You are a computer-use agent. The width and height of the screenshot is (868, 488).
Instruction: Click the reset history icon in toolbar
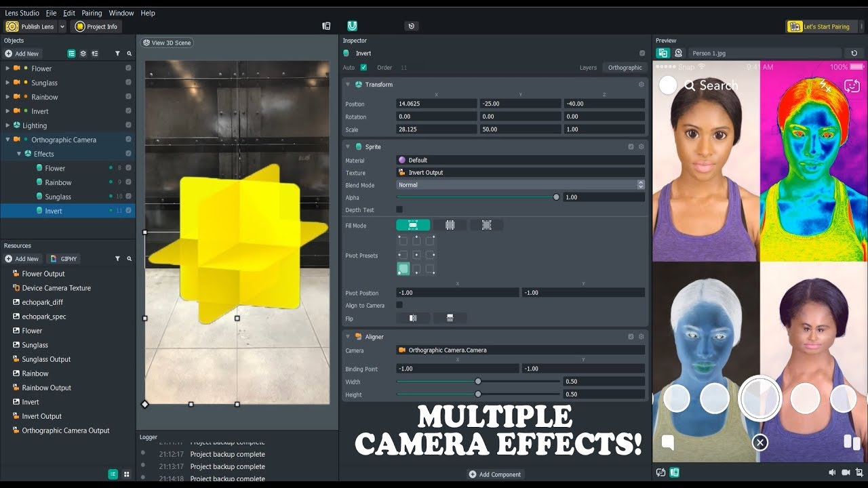[x=410, y=26]
